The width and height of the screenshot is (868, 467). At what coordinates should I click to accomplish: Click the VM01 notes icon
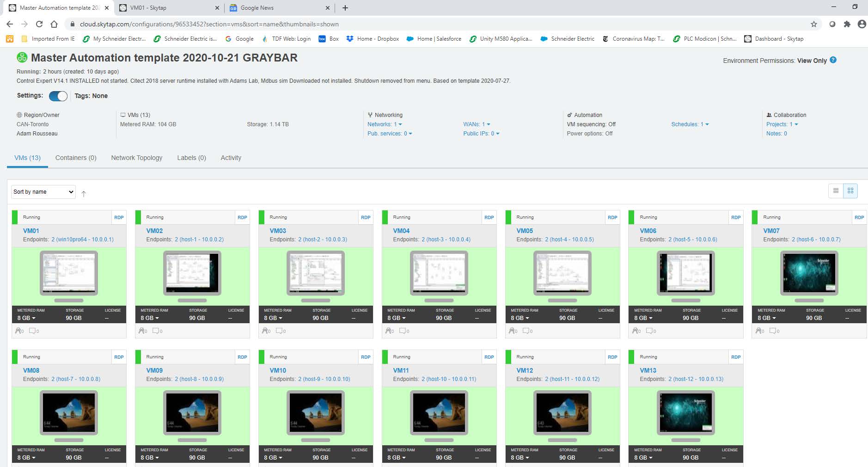click(x=33, y=331)
